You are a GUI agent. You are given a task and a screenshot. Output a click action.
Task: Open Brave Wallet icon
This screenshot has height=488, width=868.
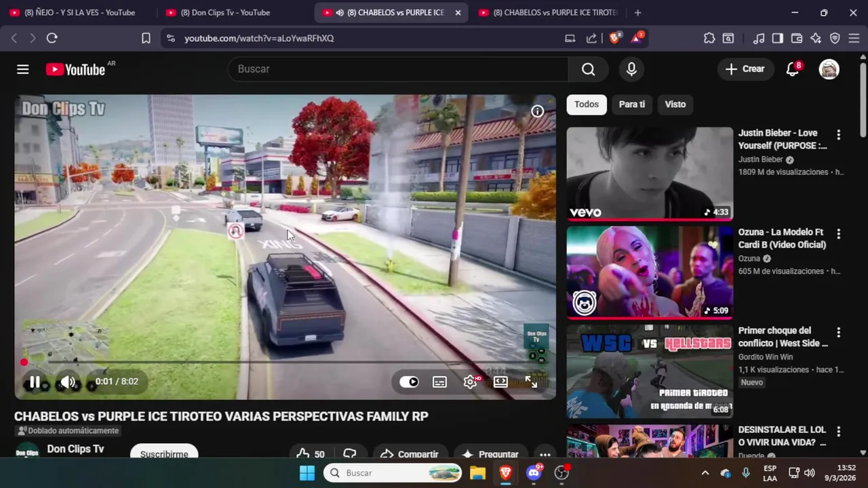[797, 39]
